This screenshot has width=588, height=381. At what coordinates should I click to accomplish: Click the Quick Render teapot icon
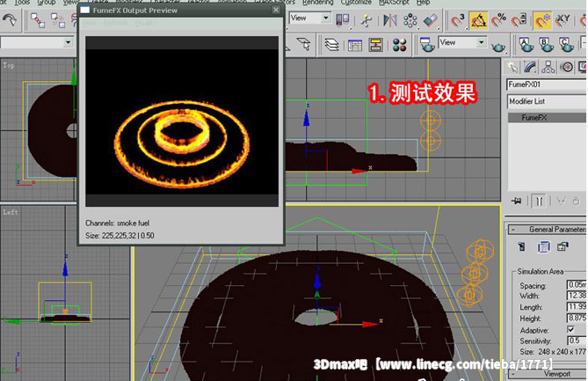click(x=498, y=46)
